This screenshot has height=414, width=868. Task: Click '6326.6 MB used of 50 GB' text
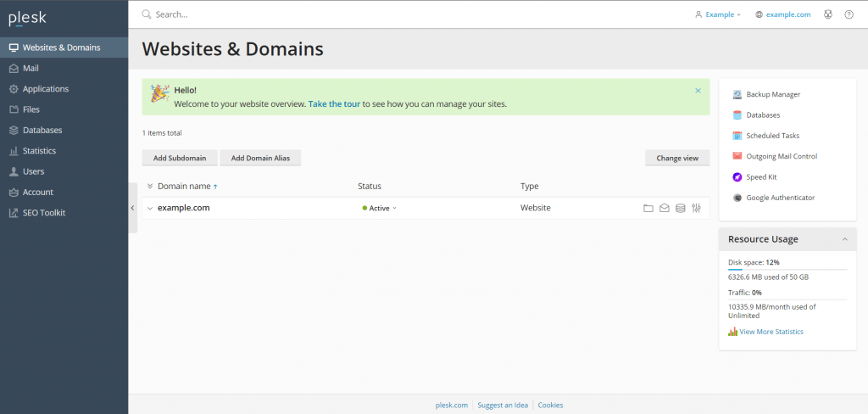[768, 277]
